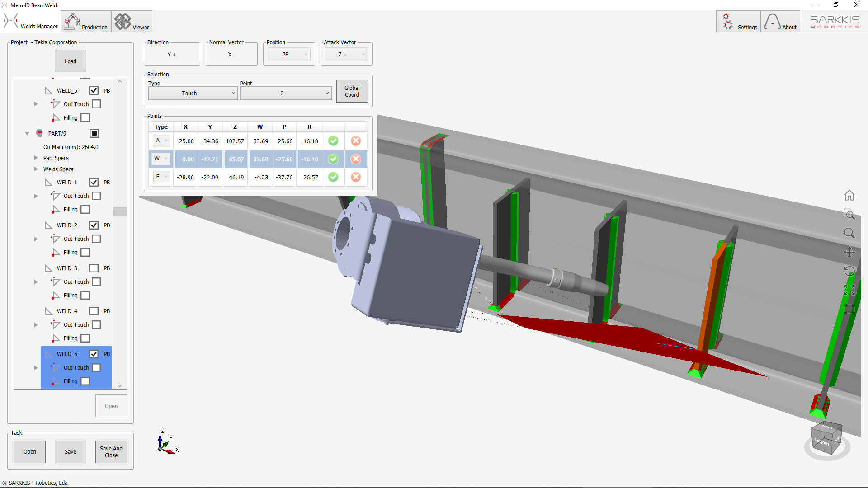
Task: Click the Open button below weld tree
Action: (x=111, y=406)
